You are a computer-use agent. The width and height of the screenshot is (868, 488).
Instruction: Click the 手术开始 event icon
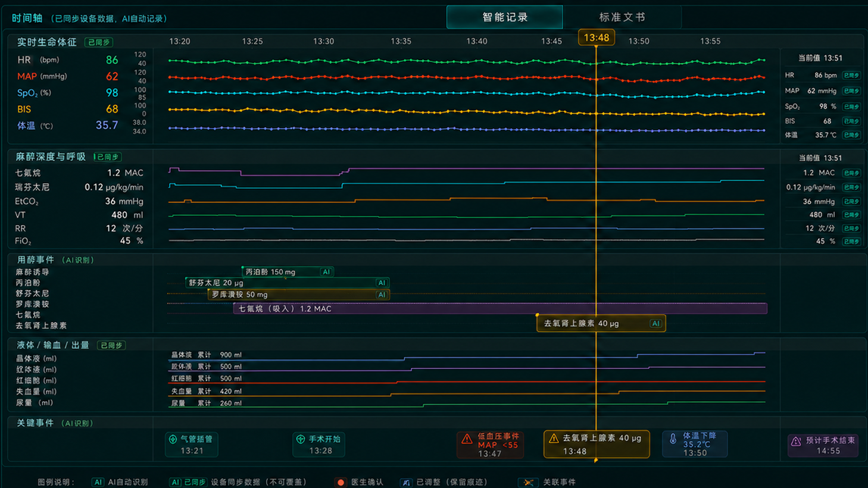(301, 439)
